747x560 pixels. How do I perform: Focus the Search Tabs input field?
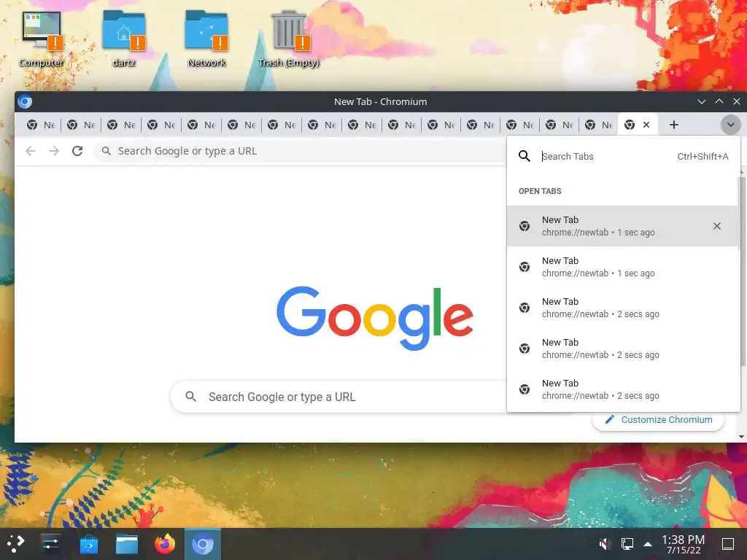click(605, 156)
